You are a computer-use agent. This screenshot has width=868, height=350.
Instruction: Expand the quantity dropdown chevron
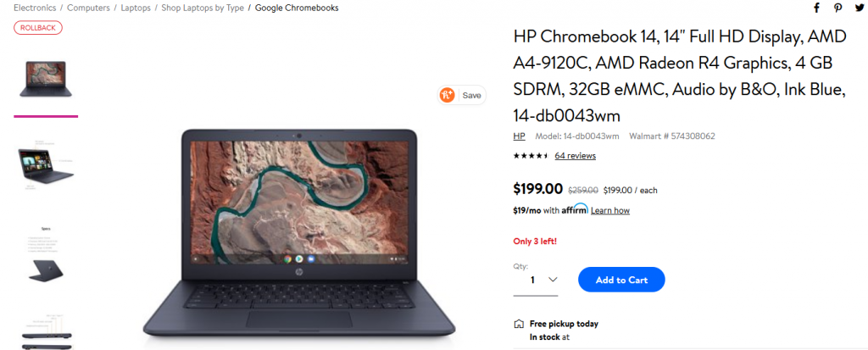pyautogui.click(x=553, y=280)
